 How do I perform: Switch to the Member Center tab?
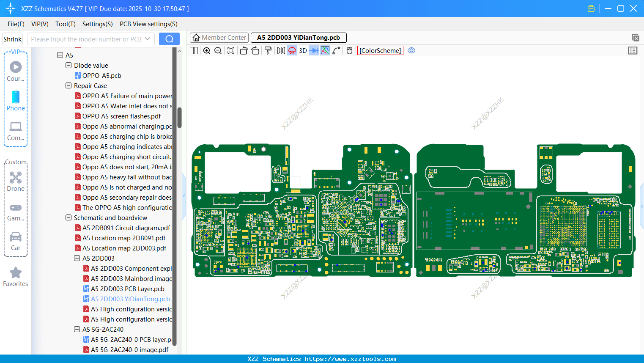[x=219, y=38]
